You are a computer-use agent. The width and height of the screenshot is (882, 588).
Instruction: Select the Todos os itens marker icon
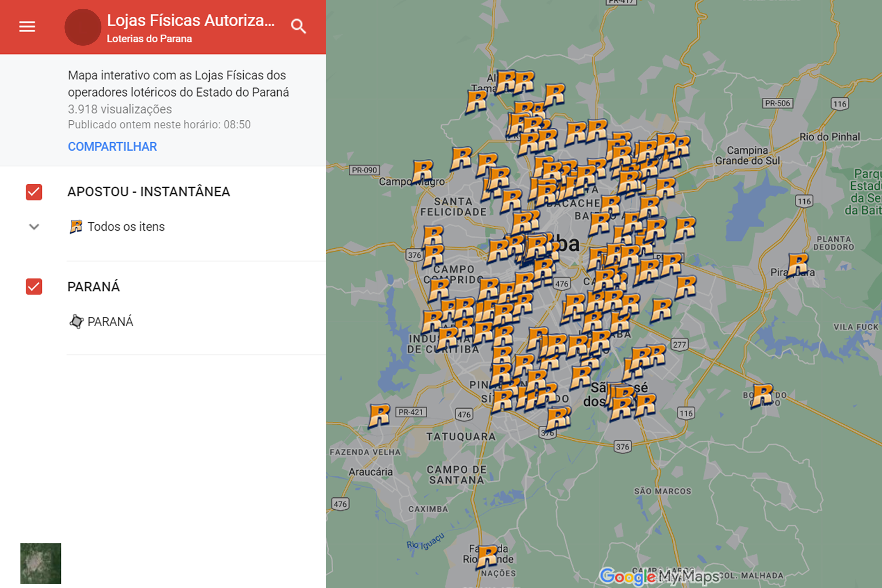(76, 226)
